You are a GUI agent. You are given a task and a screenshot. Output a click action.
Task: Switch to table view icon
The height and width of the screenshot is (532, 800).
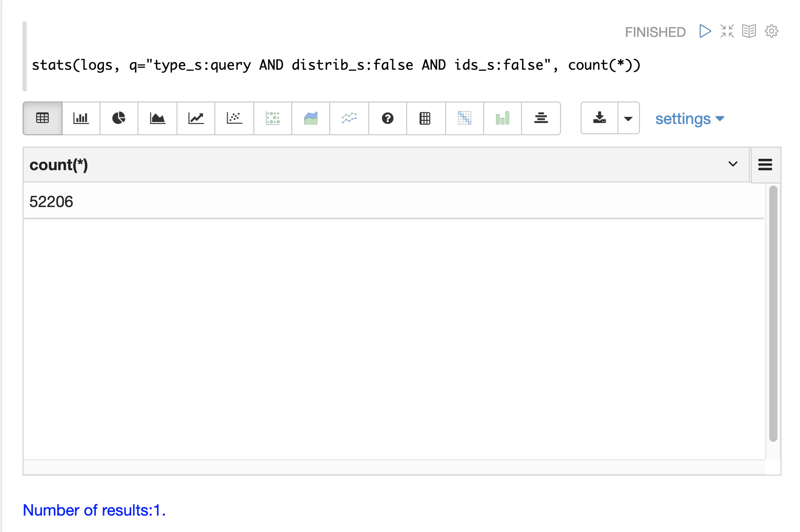[x=43, y=118]
